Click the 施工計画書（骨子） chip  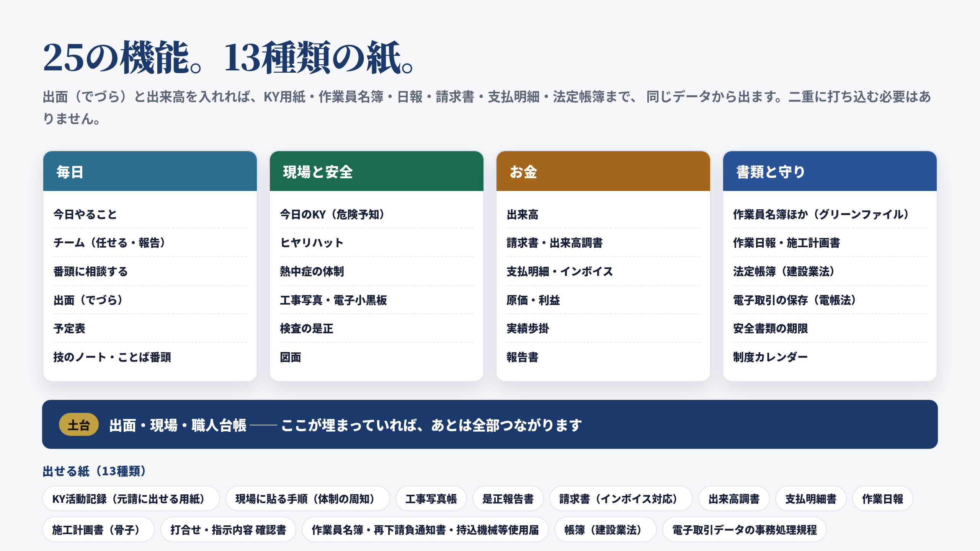98,530
